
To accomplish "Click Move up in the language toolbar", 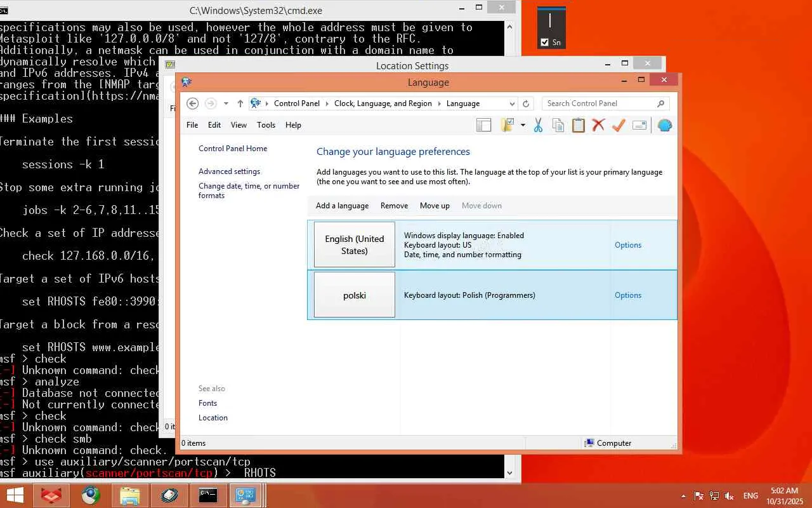I will click(435, 206).
